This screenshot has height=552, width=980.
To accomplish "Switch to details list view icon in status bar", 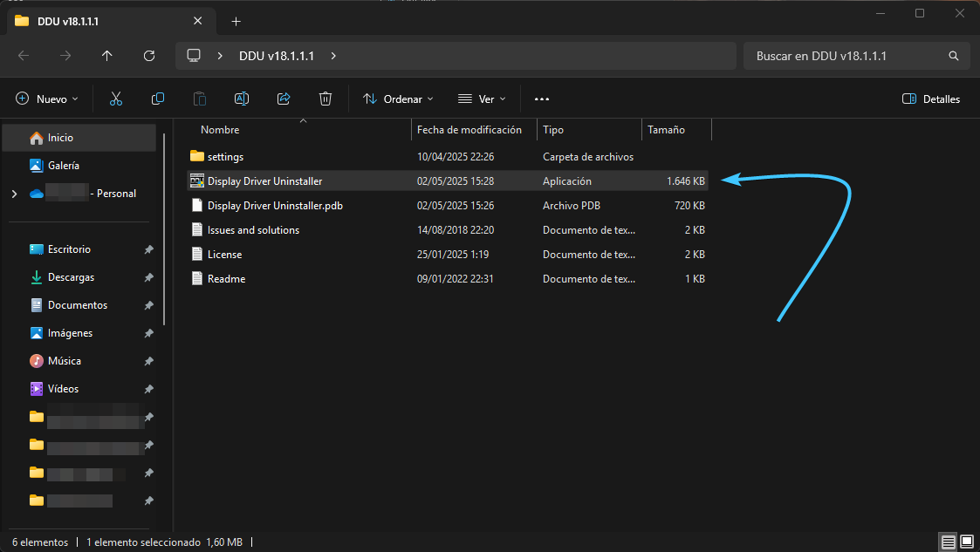I will point(948,542).
